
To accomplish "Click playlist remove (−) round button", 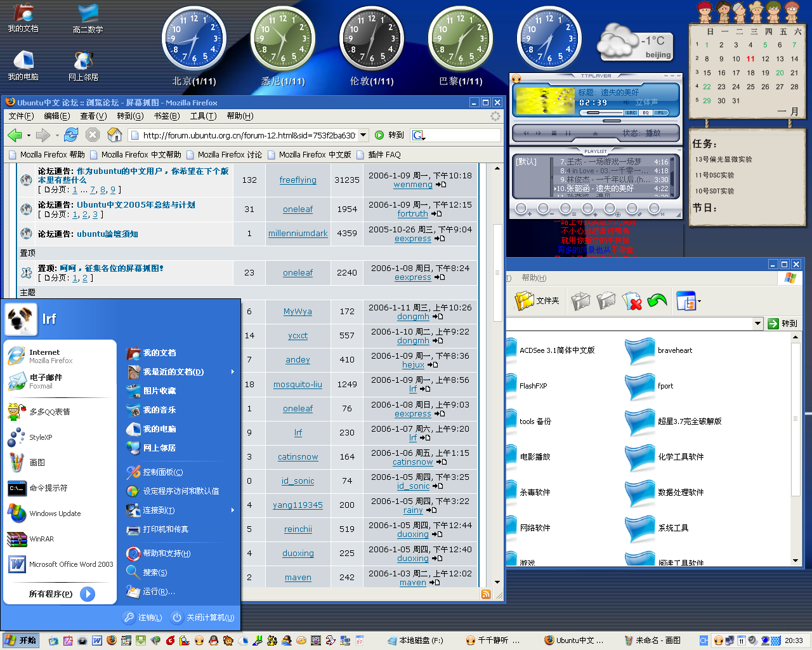I will coord(544,208).
